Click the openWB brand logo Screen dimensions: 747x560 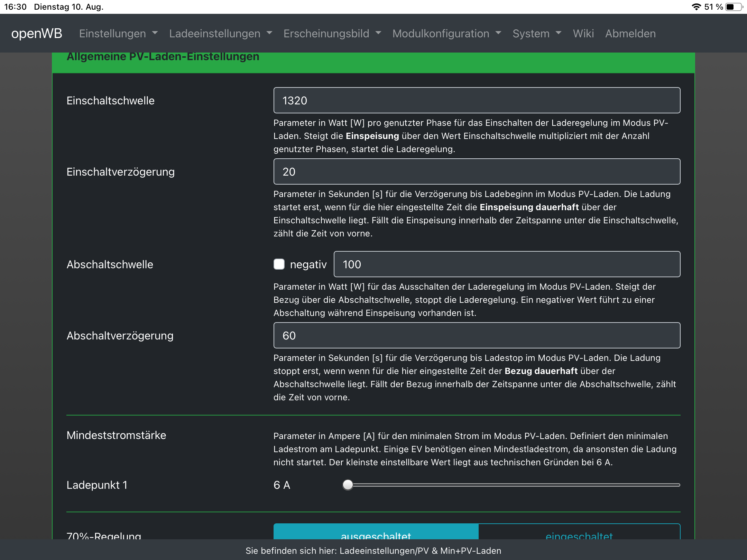37,34
